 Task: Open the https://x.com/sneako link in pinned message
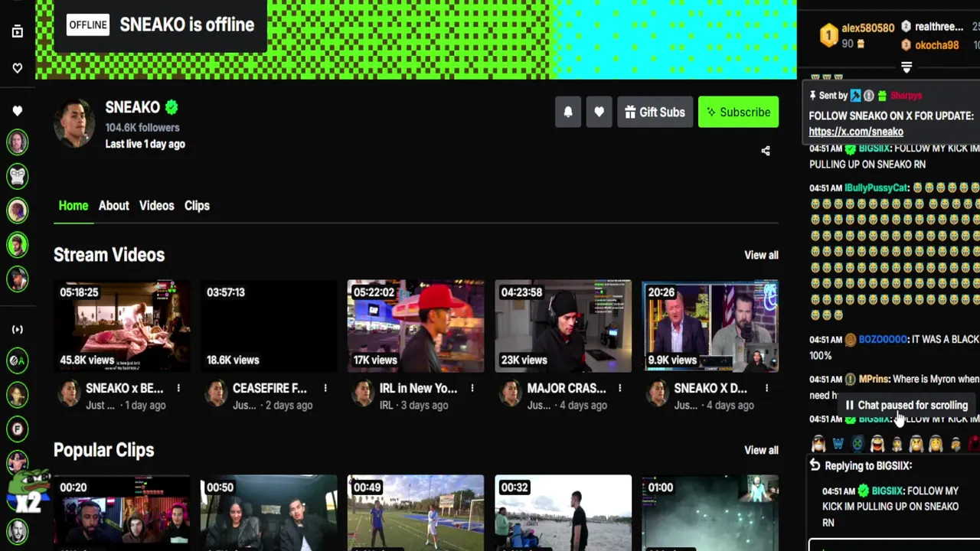(856, 132)
